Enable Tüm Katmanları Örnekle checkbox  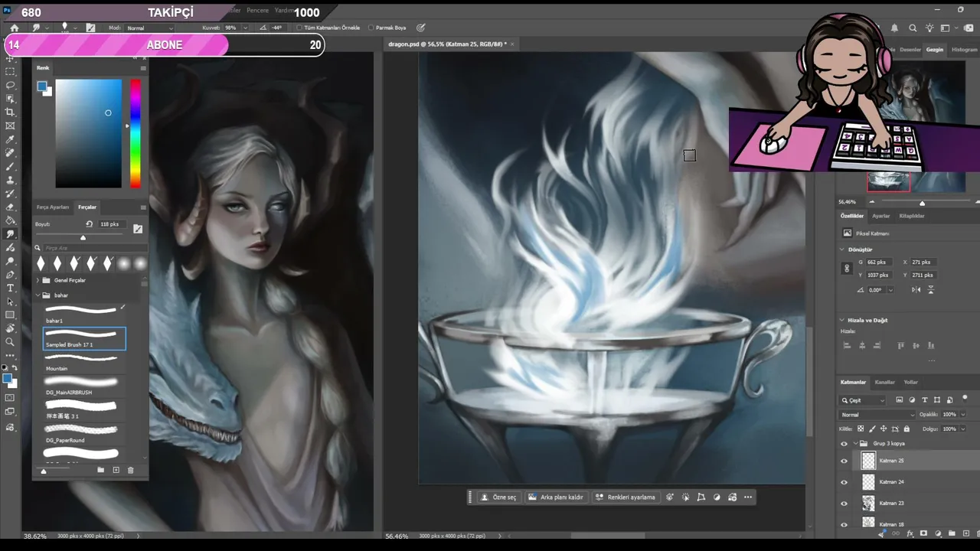coord(300,28)
